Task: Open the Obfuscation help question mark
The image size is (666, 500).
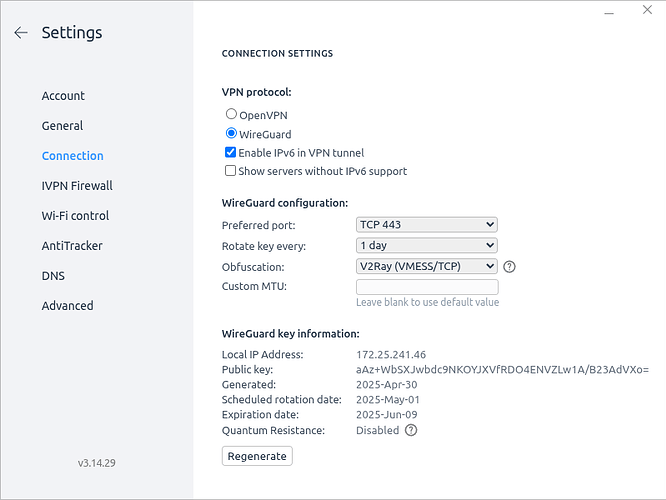Action: [509, 267]
